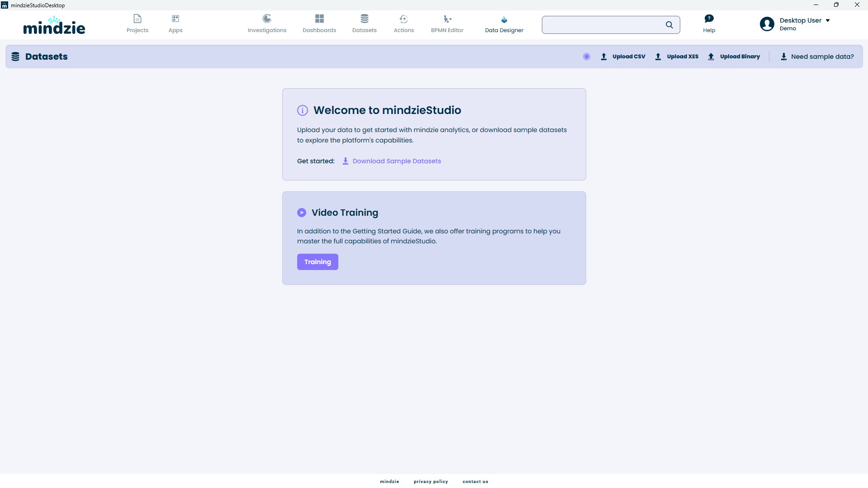
Task: Open the Dashboards menu label
Action: (x=319, y=30)
